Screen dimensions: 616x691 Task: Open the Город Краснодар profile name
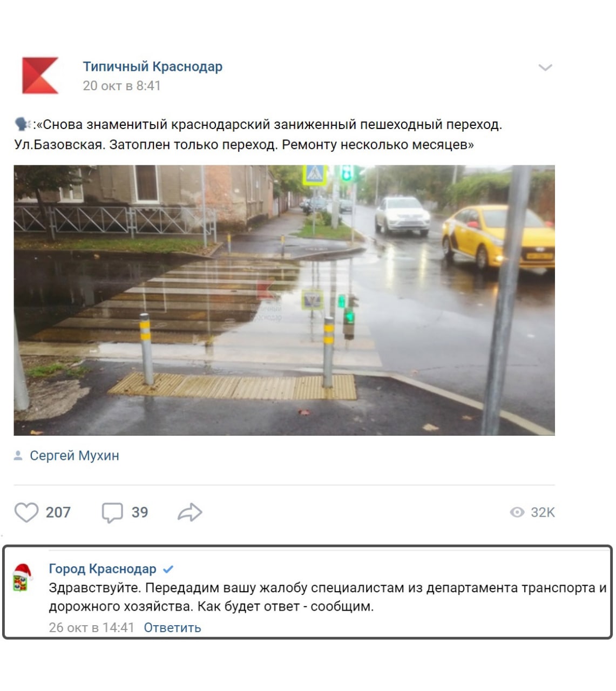103,569
